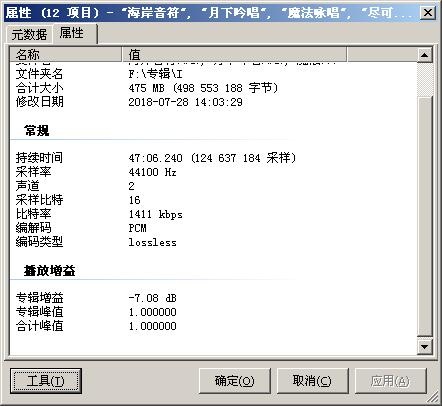The height and width of the screenshot is (406, 442).
Task: Click the 值 column header
Action: [x=234, y=54]
